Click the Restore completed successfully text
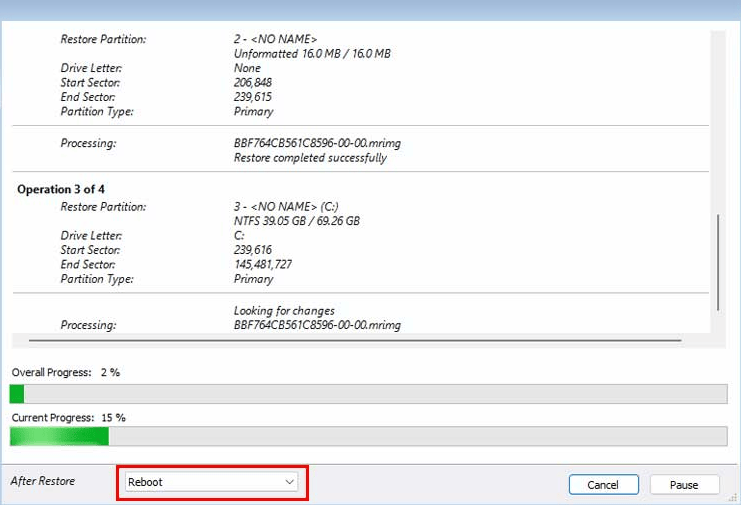 pyautogui.click(x=310, y=158)
